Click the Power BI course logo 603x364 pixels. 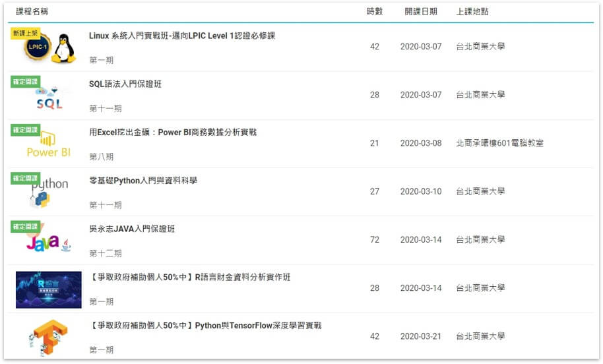pos(48,146)
